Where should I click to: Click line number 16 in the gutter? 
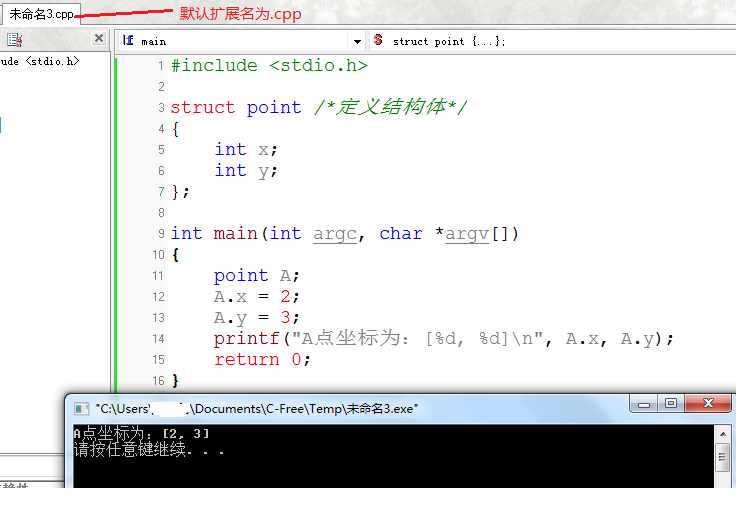[x=158, y=381]
